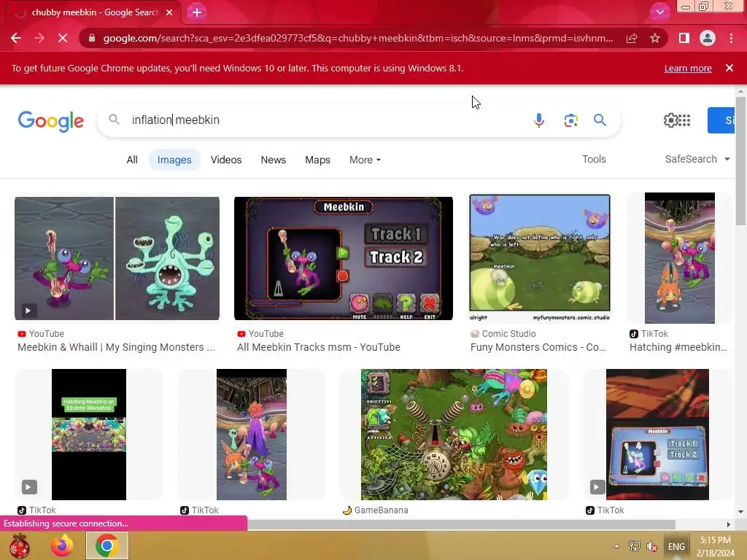Stop loading the page with the X button
This screenshot has height=560, width=747.
pos(63,38)
